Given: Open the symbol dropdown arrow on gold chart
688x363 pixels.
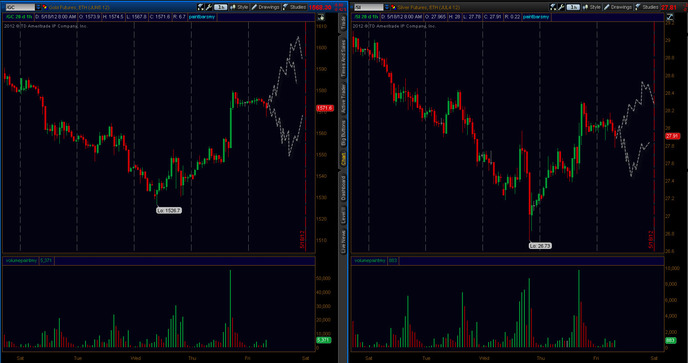Looking at the screenshot, I should click(x=38, y=7).
